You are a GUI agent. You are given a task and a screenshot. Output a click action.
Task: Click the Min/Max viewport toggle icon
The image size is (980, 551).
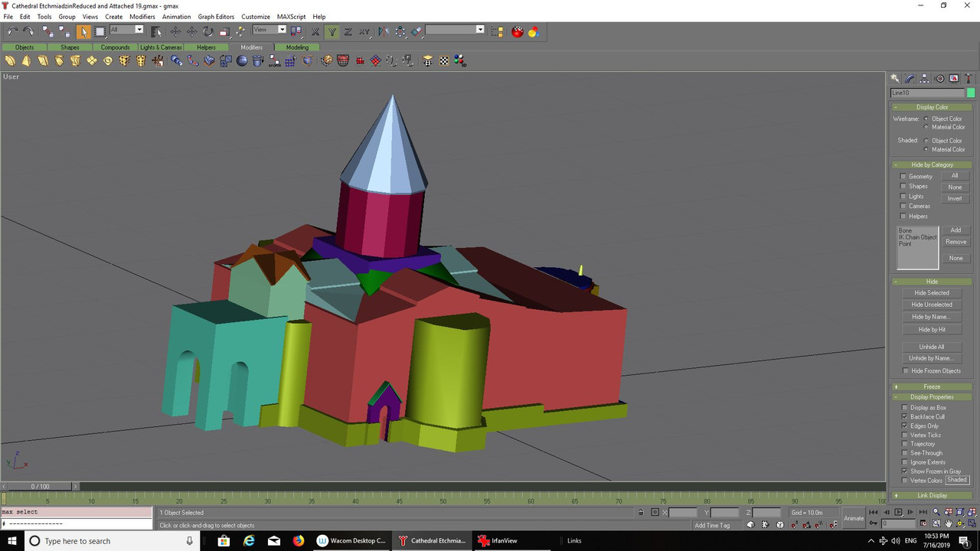point(973,523)
